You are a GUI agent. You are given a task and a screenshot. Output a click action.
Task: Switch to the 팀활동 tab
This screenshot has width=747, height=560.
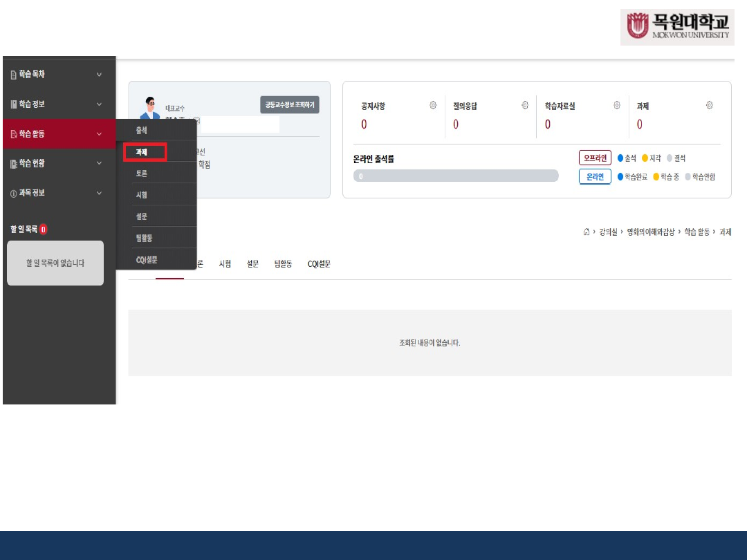click(x=283, y=264)
